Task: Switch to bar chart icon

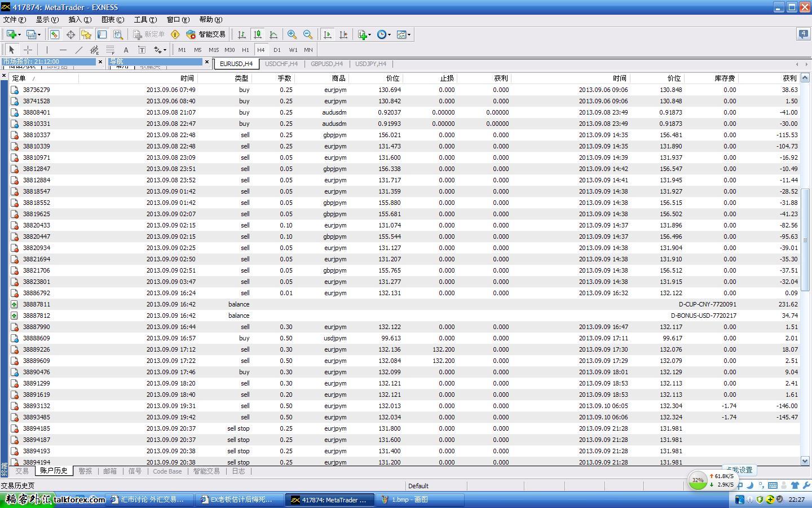Action: (x=241, y=34)
